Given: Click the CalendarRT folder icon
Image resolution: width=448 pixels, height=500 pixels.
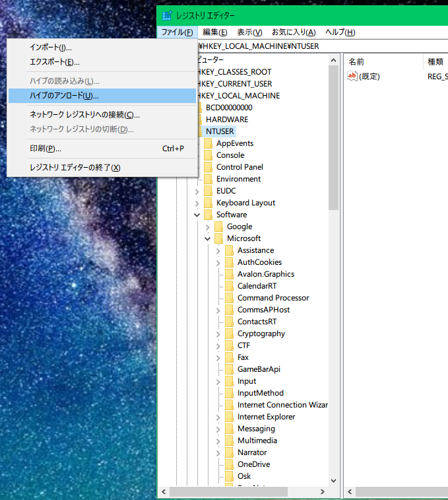Looking at the screenshot, I should [x=229, y=286].
